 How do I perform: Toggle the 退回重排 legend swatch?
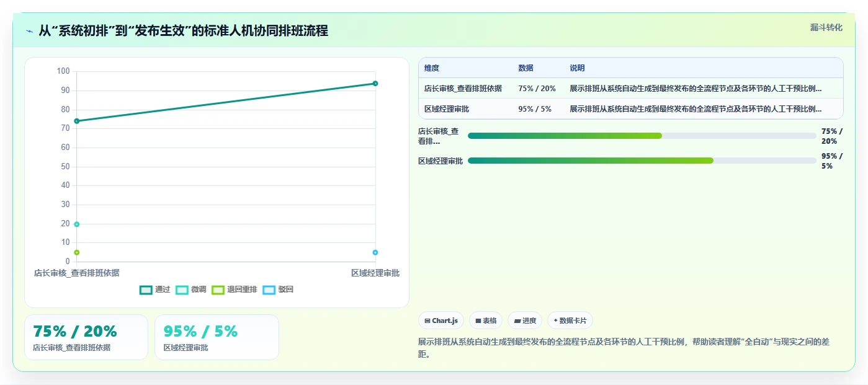218,290
